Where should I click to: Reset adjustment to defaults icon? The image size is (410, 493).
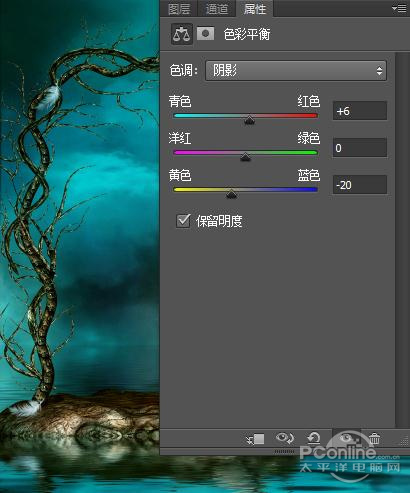click(313, 438)
